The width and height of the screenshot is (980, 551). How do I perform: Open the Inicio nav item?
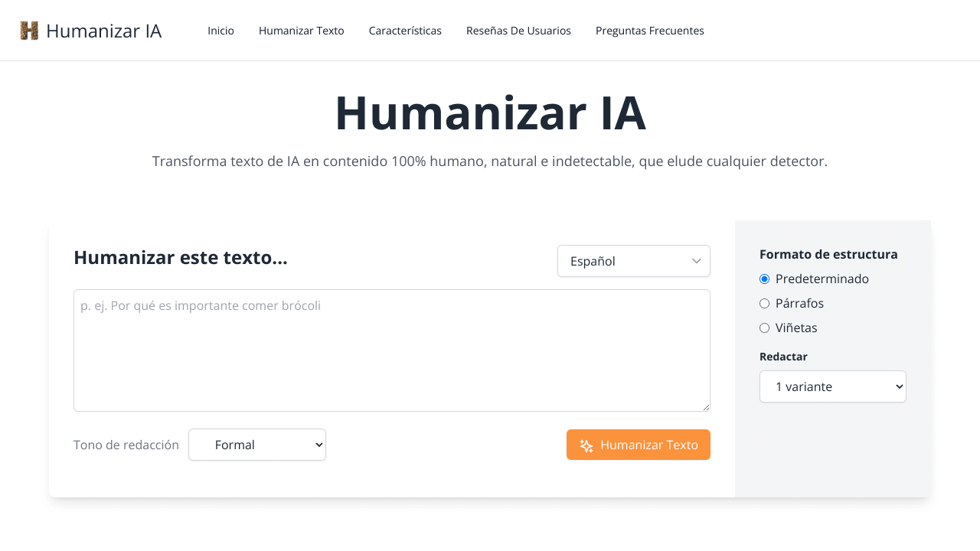click(220, 31)
